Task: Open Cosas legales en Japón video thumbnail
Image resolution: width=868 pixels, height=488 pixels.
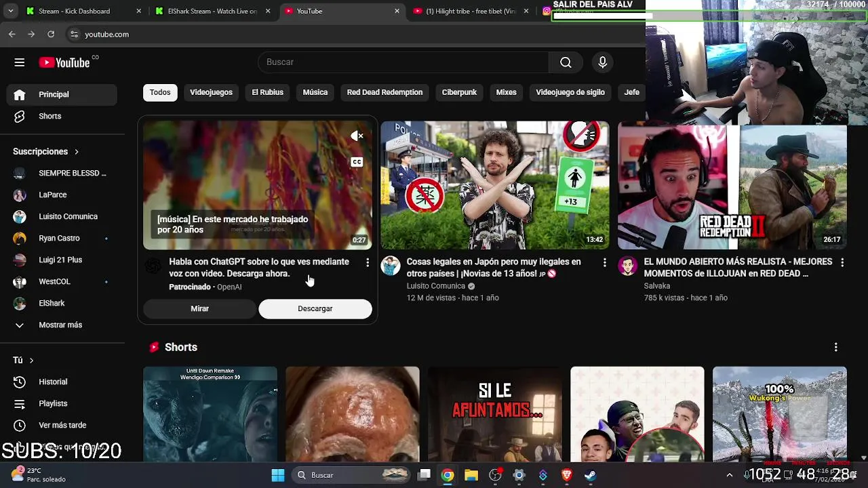Action: pyautogui.click(x=495, y=185)
